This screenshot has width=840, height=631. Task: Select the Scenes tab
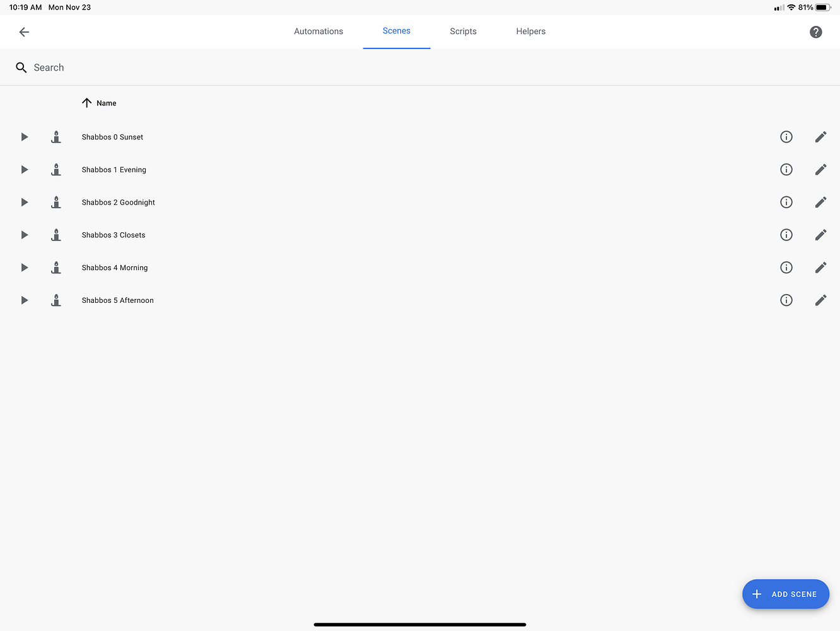click(396, 31)
